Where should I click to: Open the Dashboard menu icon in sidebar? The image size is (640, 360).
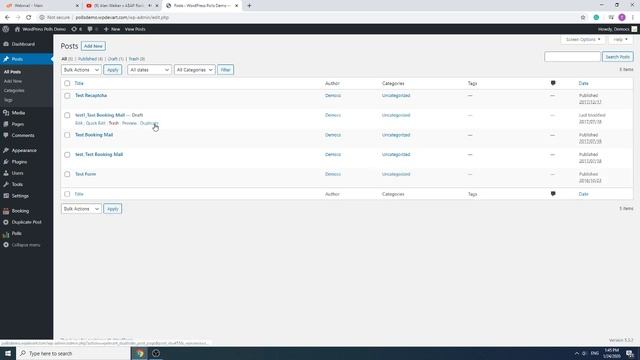click(6, 44)
